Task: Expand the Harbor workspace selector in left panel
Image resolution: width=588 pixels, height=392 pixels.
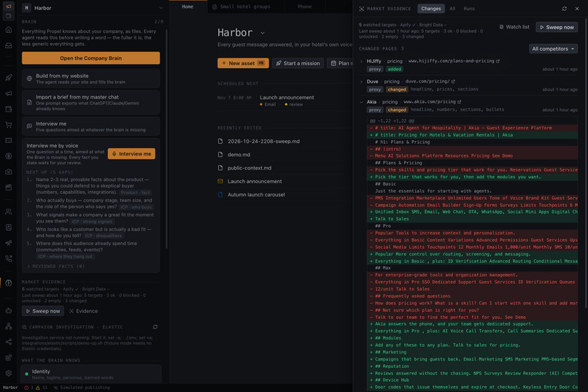Action: (x=161, y=8)
